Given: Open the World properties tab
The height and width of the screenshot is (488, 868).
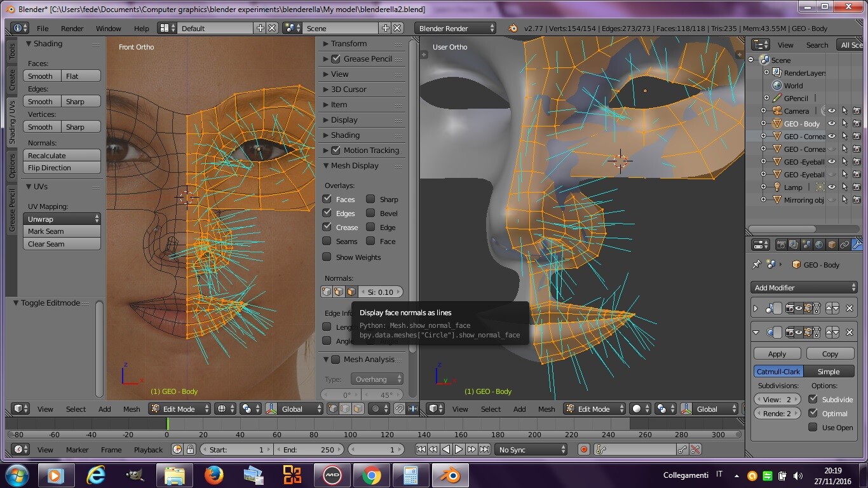Looking at the screenshot, I should [x=819, y=245].
